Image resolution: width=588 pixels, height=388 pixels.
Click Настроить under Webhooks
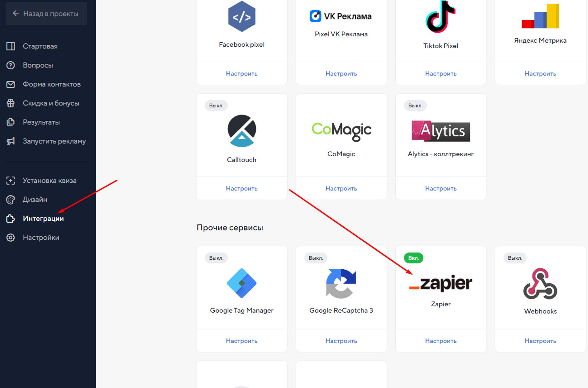point(540,341)
